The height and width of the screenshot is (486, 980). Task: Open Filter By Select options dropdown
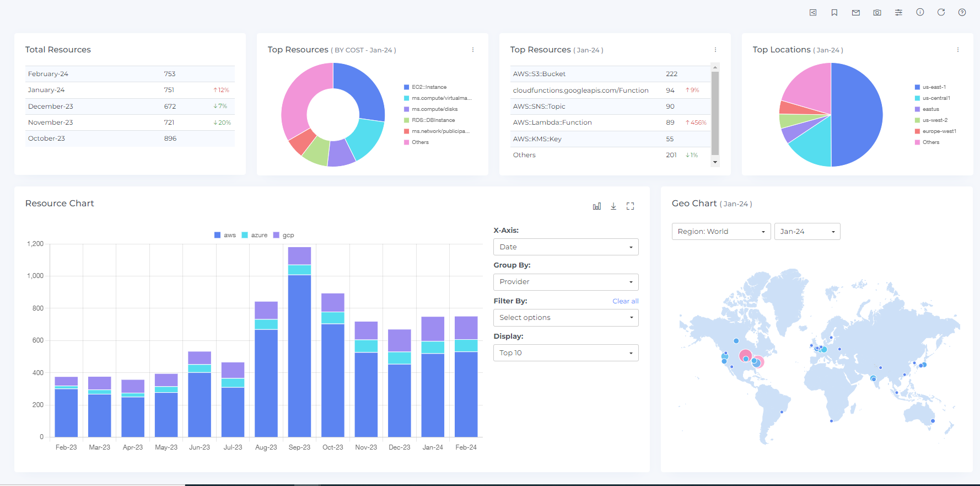566,318
